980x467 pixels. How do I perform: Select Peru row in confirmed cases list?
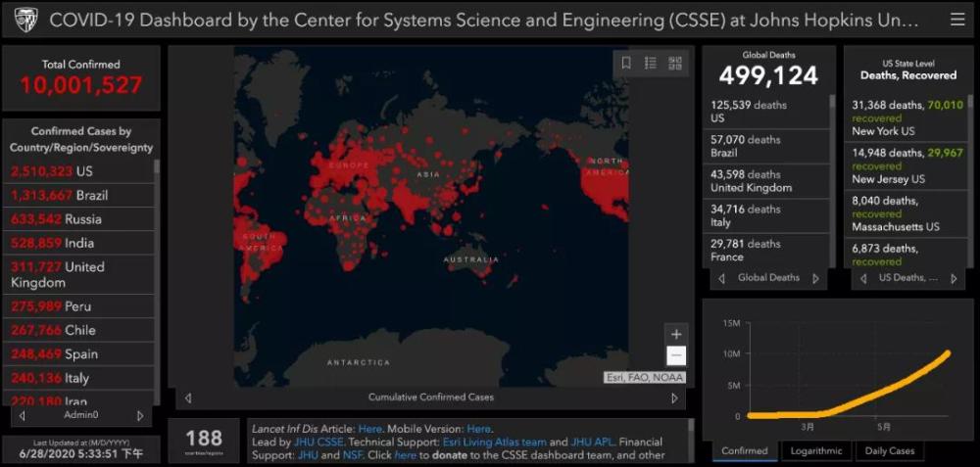[x=78, y=306]
